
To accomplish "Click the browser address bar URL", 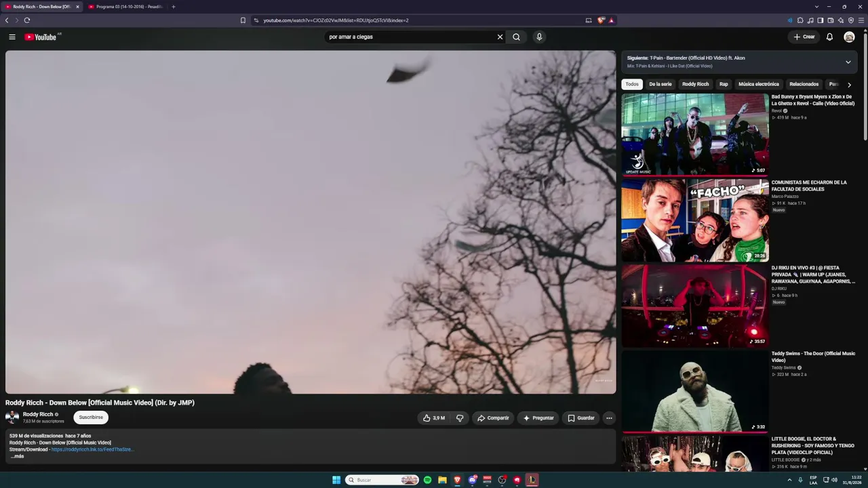I will [x=336, y=20].
